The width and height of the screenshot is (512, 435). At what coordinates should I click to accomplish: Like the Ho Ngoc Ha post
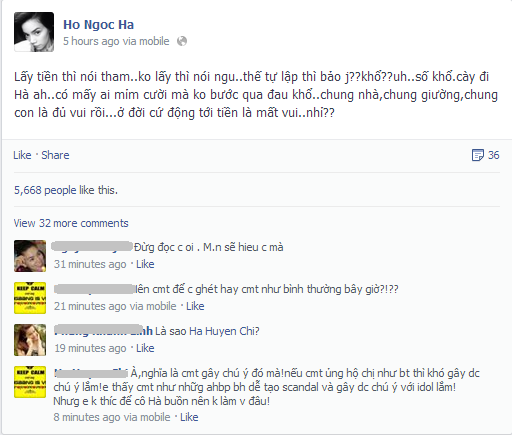22,155
